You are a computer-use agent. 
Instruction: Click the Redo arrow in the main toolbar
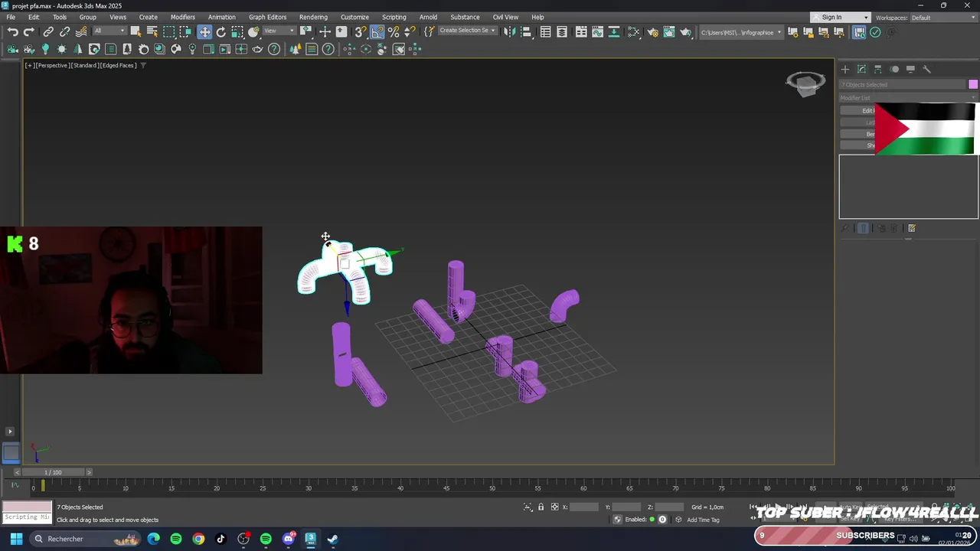pos(29,31)
